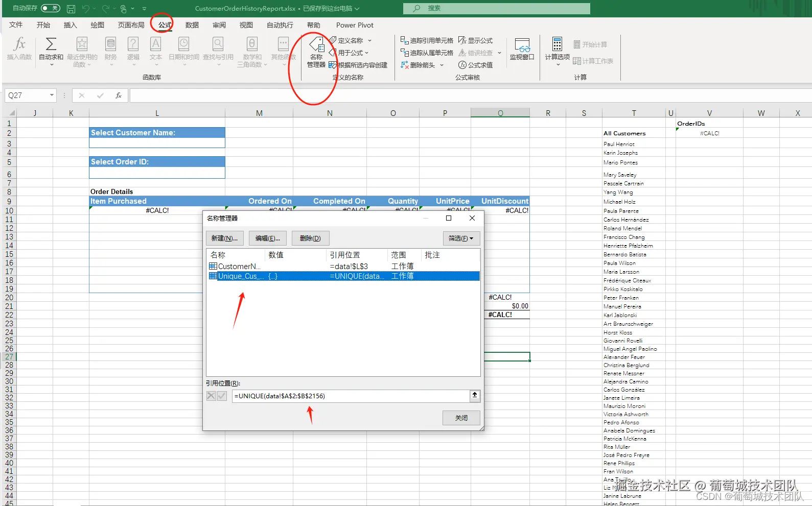Select column header T
The image size is (812, 506).
(634, 113)
